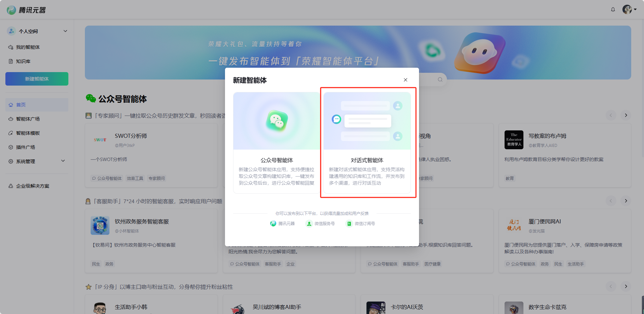Show previous agents in 专家顾问 row
The image size is (644, 314).
tap(611, 115)
